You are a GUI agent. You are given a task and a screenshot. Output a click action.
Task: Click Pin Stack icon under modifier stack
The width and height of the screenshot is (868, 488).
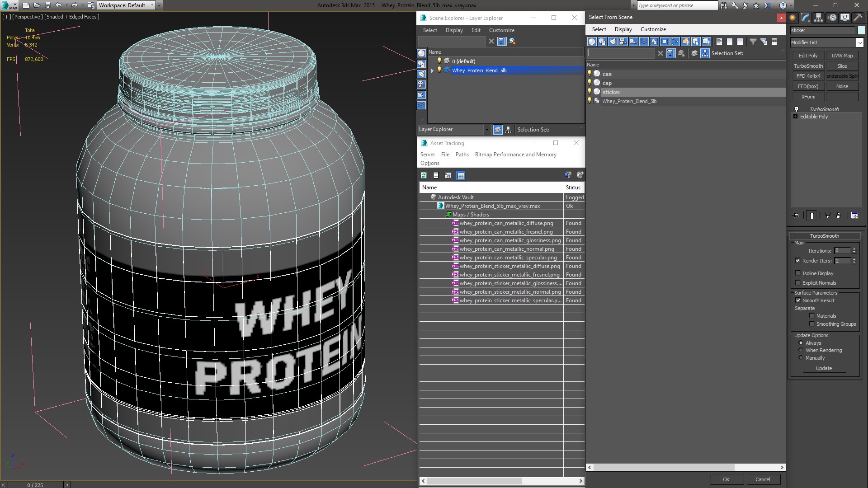point(796,216)
